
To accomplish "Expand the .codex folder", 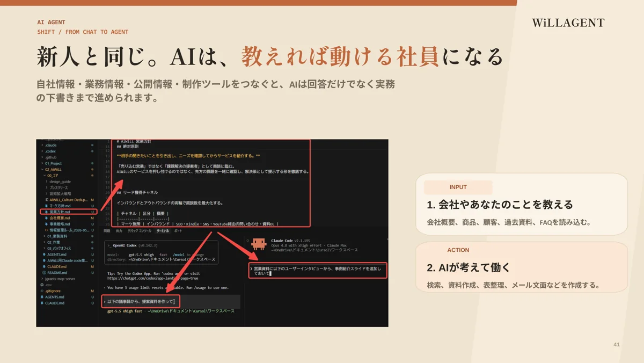I will [x=42, y=151].
